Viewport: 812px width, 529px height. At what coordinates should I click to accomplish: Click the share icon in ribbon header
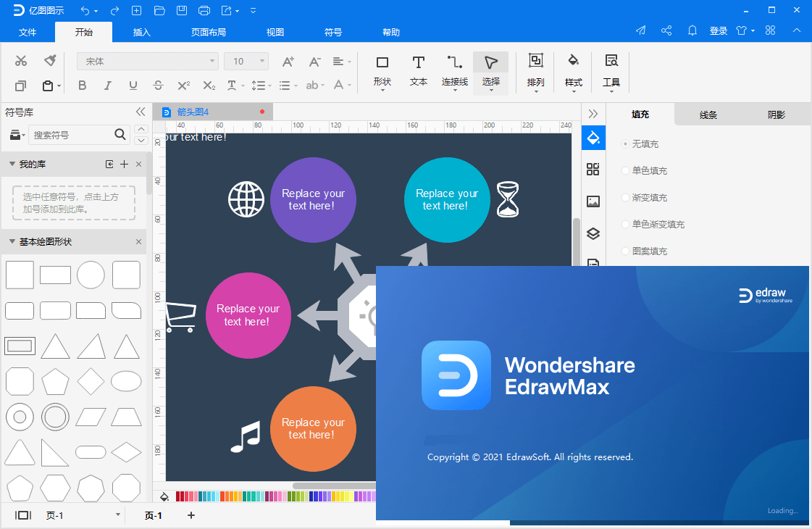tap(666, 30)
